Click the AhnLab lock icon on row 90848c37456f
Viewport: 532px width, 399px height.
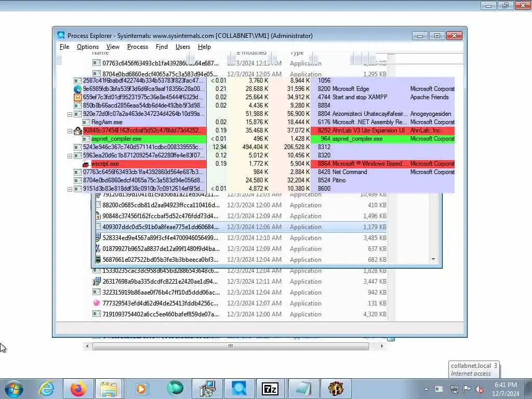78,130
